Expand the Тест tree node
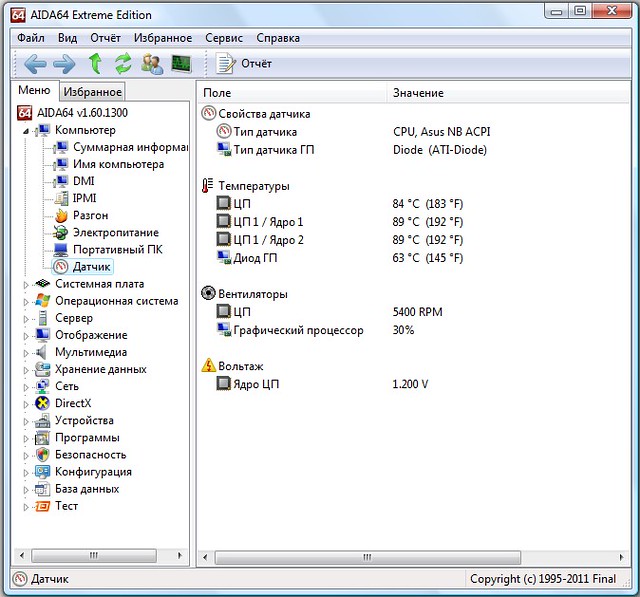The image size is (640, 597). 27,506
